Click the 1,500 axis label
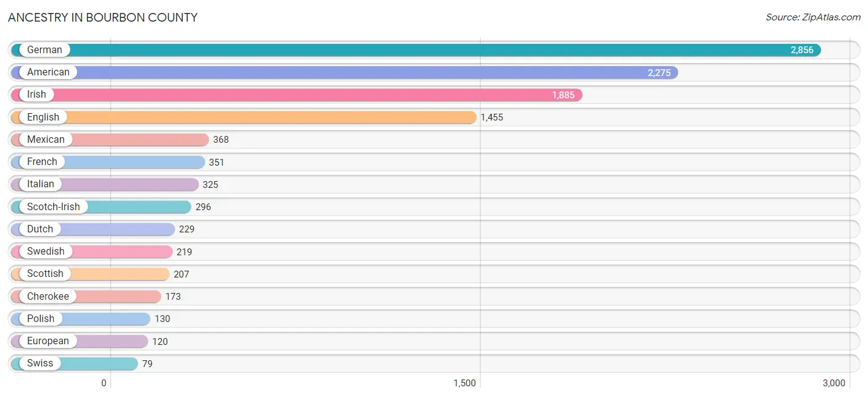The height and width of the screenshot is (398, 868). (x=465, y=383)
